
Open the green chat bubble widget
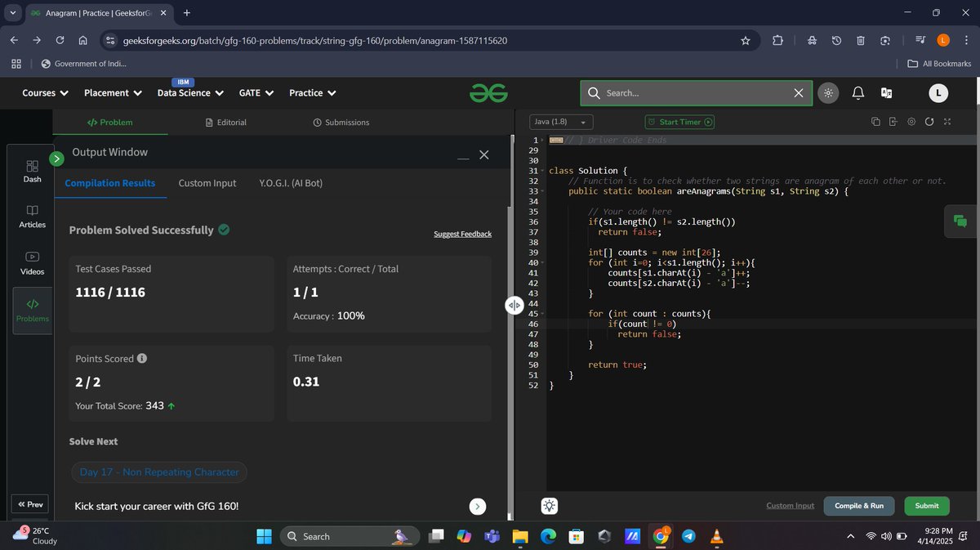point(960,221)
